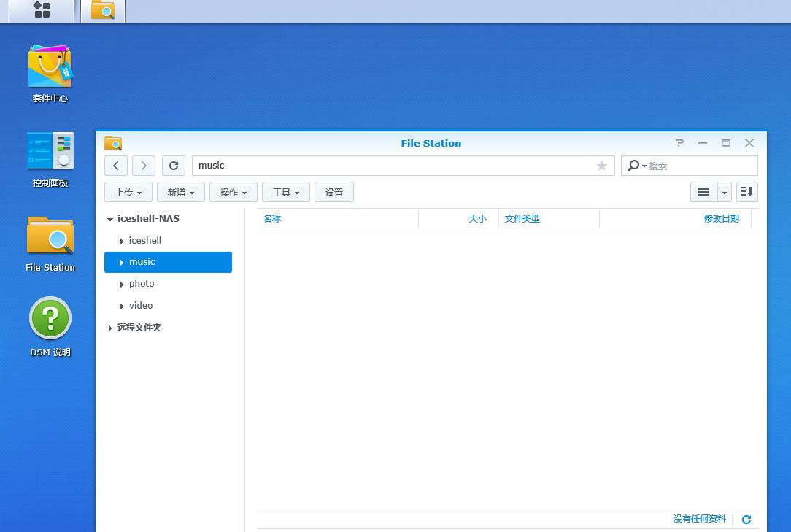Open the 工具 tools menu
The width and height of the screenshot is (791, 532).
tap(286, 192)
